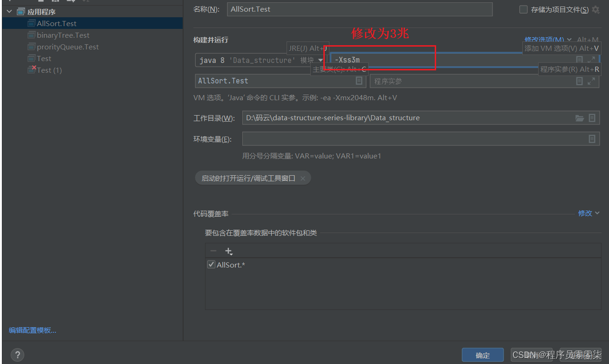
Task: Click the VM 选项 hint text
Action: coord(295,98)
